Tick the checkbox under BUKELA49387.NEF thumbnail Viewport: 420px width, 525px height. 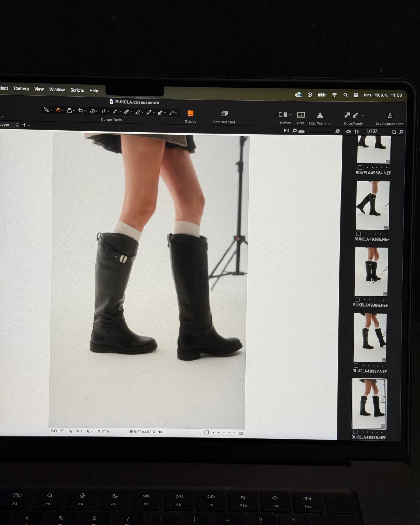coord(356,366)
